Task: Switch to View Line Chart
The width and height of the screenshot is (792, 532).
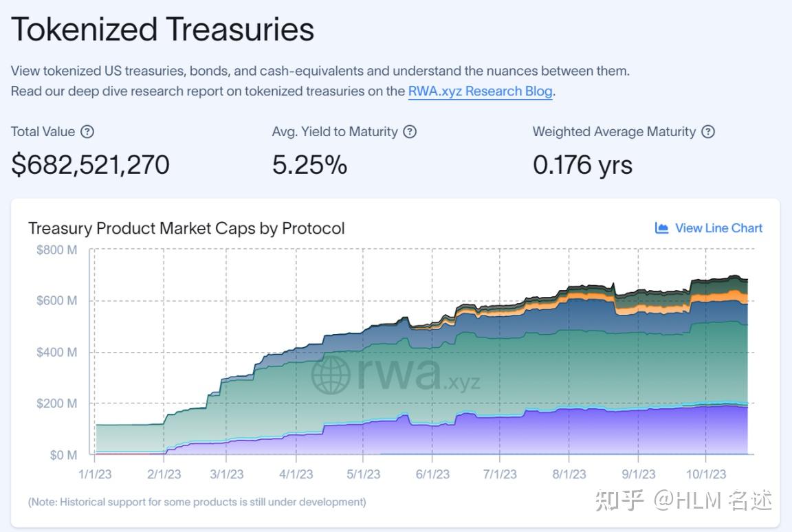Action: coord(718,228)
